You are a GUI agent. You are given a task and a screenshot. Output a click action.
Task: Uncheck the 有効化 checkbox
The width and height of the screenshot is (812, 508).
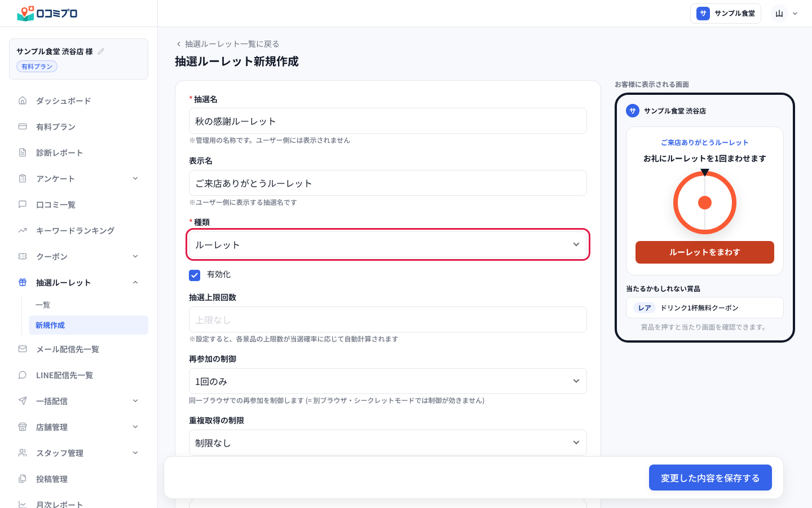click(195, 275)
